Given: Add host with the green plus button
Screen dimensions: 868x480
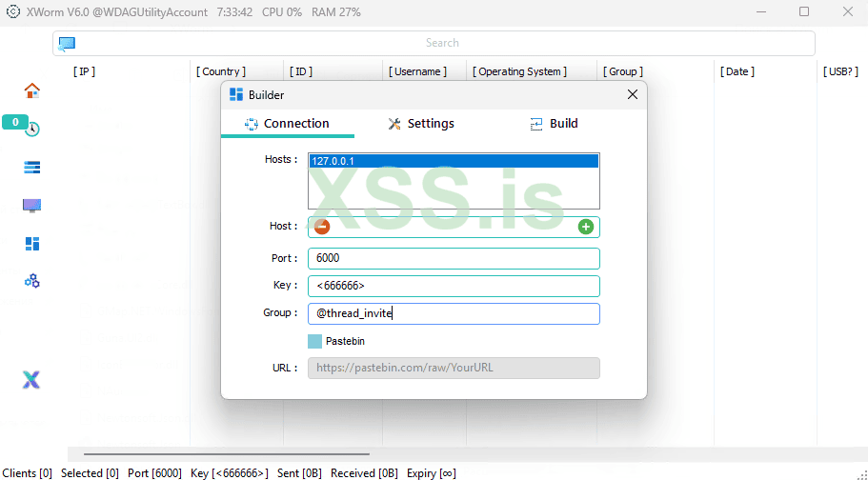Looking at the screenshot, I should (x=586, y=227).
